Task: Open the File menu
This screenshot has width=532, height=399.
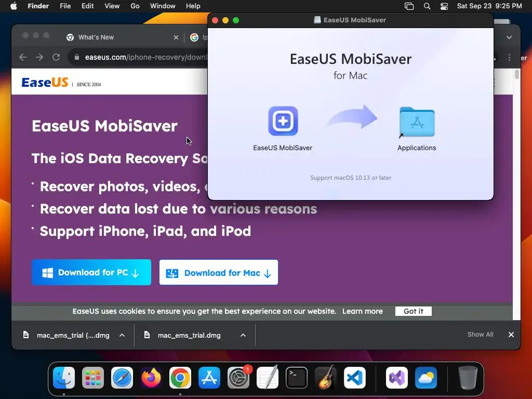Action: tap(65, 6)
